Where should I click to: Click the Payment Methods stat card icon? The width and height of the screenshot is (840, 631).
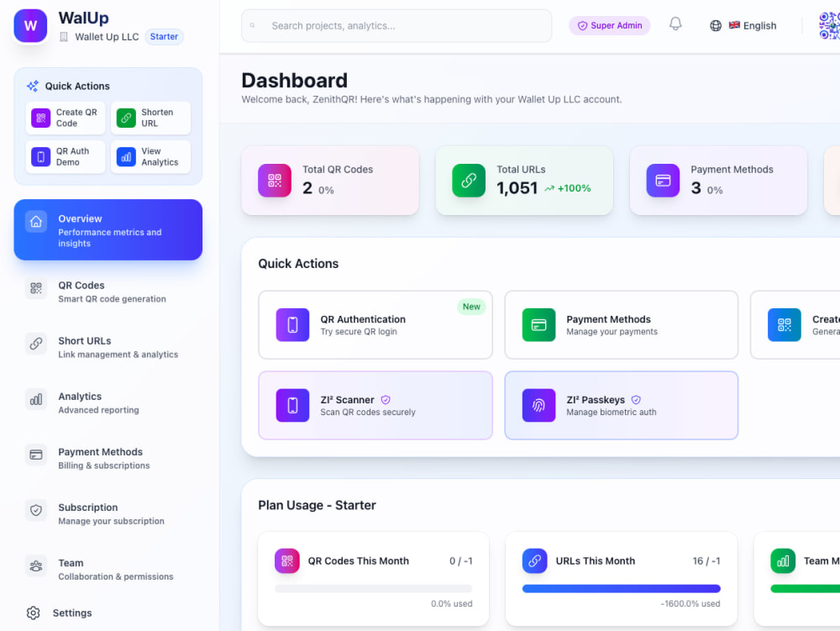pyautogui.click(x=664, y=181)
